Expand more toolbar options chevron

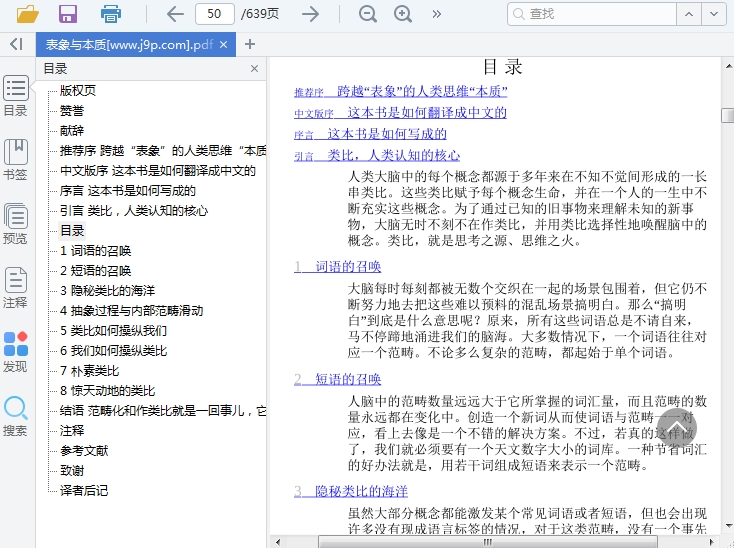pos(437,14)
